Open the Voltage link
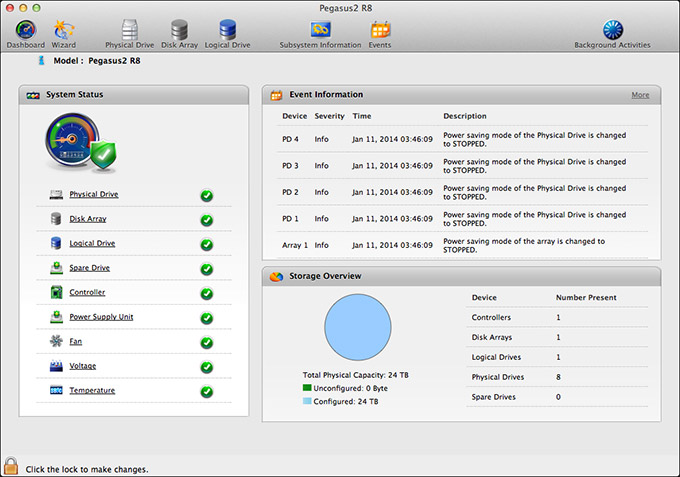The width and height of the screenshot is (680, 477). point(83,366)
